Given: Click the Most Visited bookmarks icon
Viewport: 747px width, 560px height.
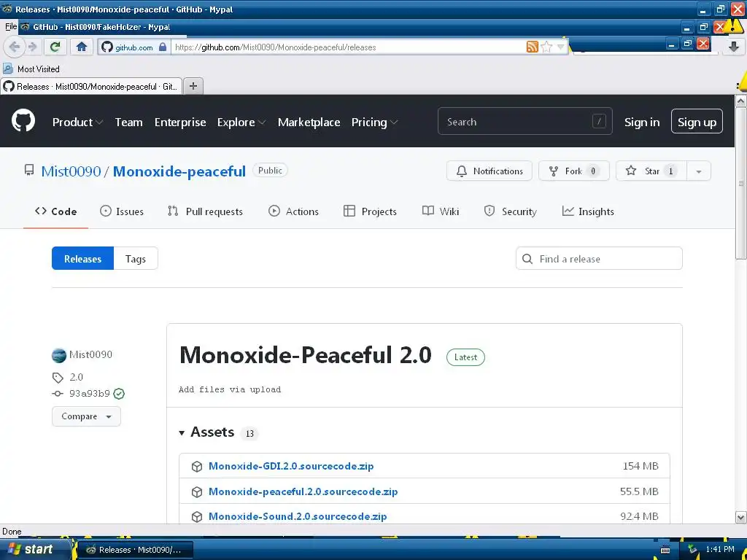Looking at the screenshot, I should coord(7,69).
